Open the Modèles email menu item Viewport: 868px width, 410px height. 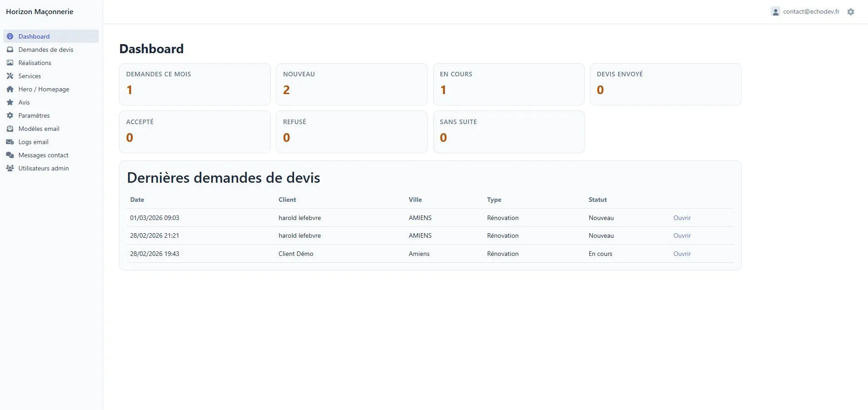pyautogui.click(x=39, y=129)
